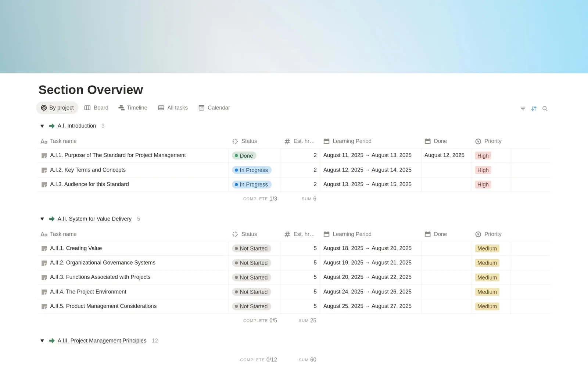This screenshot has height=367, width=588.
Task: Click COMPLETE 0/12 summary for Principles group
Action: (259, 360)
